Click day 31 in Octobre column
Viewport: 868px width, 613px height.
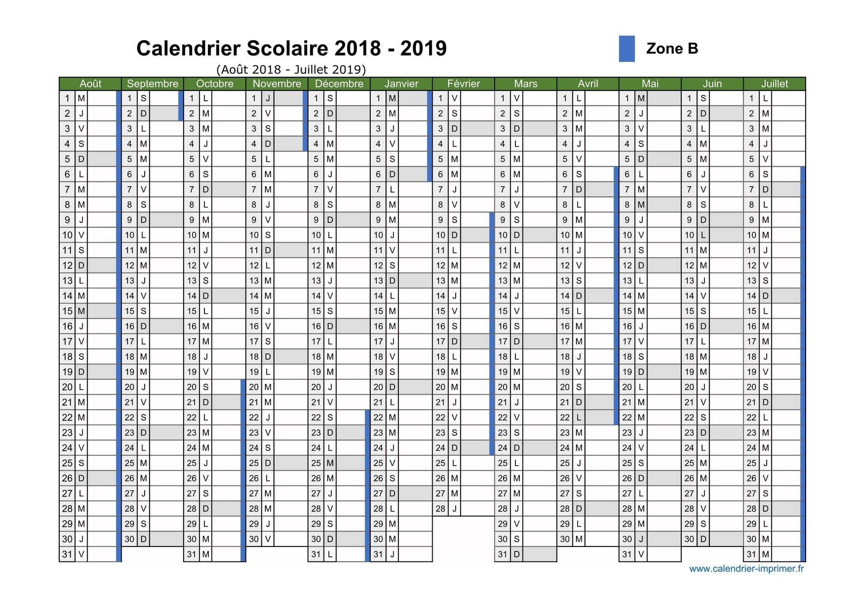tap(212, 554)
